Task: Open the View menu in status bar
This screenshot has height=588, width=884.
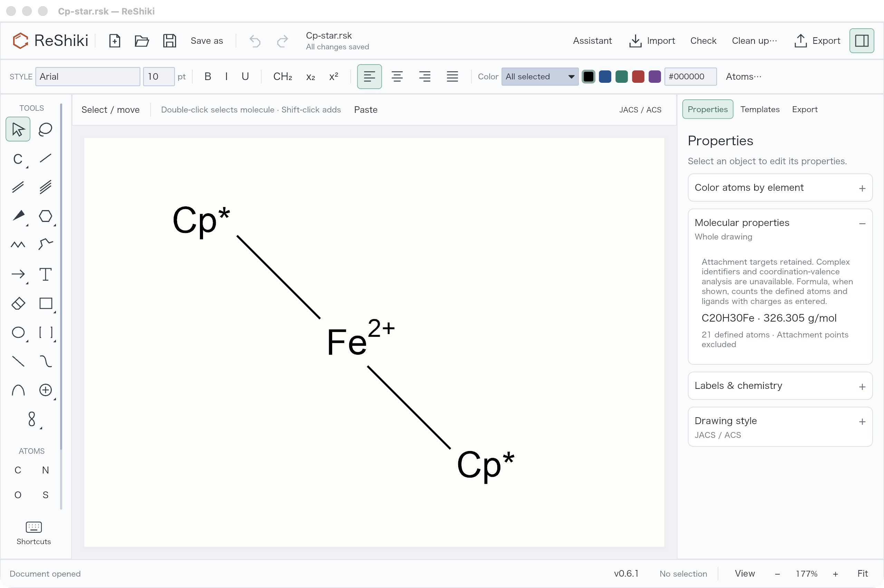Action: tap(744, 574)
